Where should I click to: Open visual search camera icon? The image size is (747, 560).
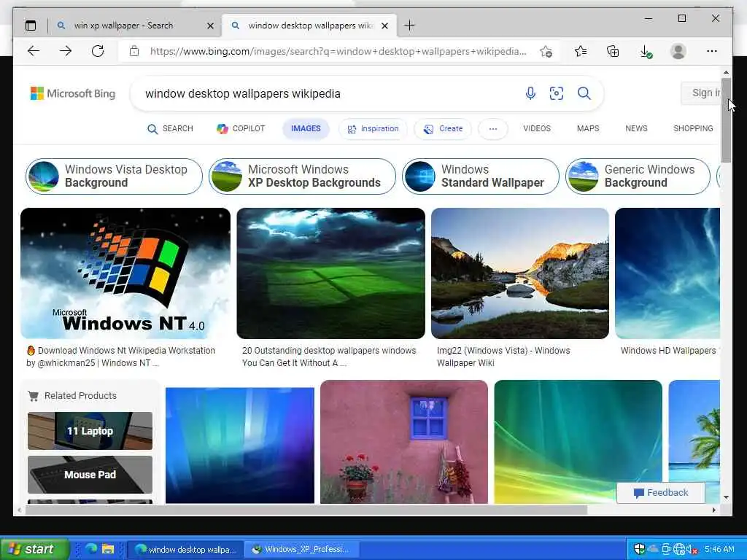(557, 93)
